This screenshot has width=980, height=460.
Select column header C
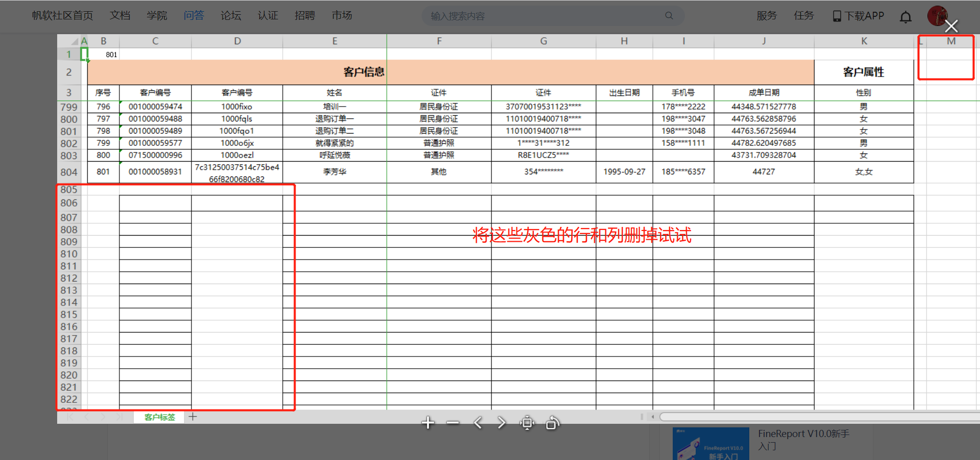point(155,41)
